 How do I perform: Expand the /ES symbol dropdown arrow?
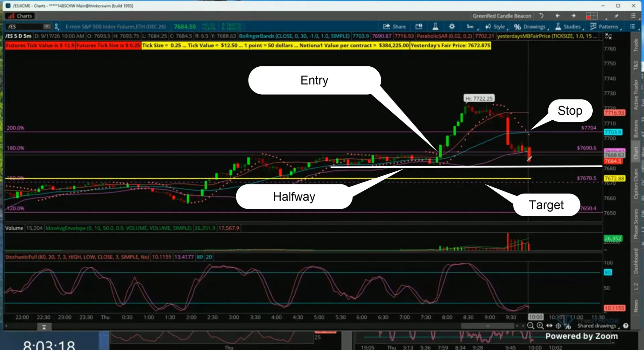click(x=47, y=26)
